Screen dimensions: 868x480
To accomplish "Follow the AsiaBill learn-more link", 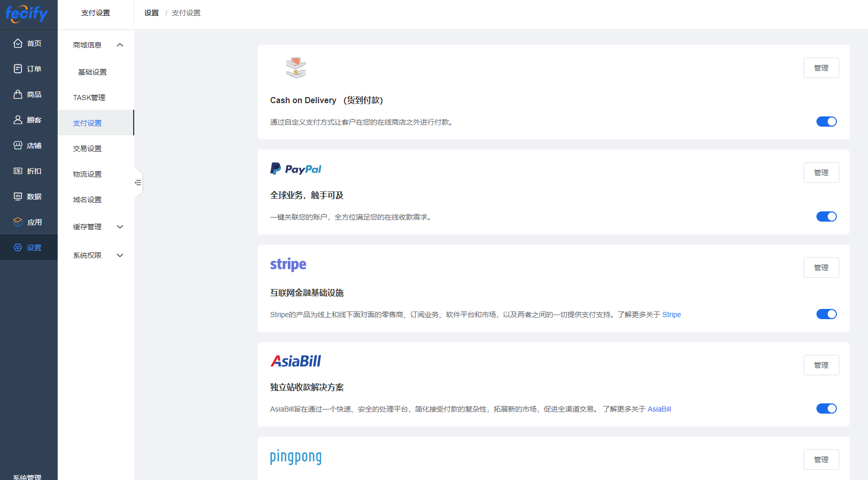I will click(x=659, y=409).
